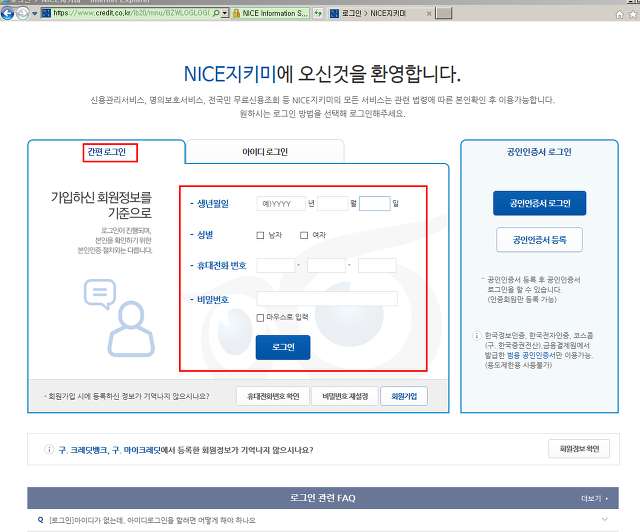This screenshot has width=640, height=532.
Task: Click the birth day input field
Action: [375, 203]
